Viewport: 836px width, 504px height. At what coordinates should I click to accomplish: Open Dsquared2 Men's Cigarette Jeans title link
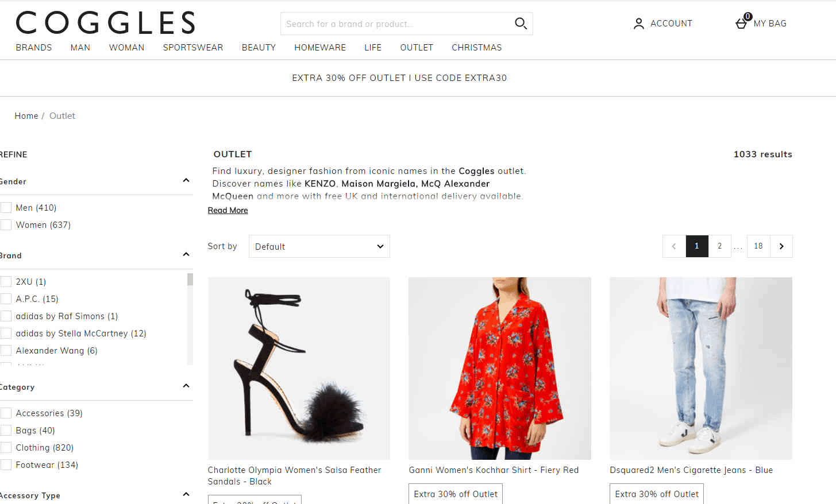pyautogui.click(x=691, y=470)
